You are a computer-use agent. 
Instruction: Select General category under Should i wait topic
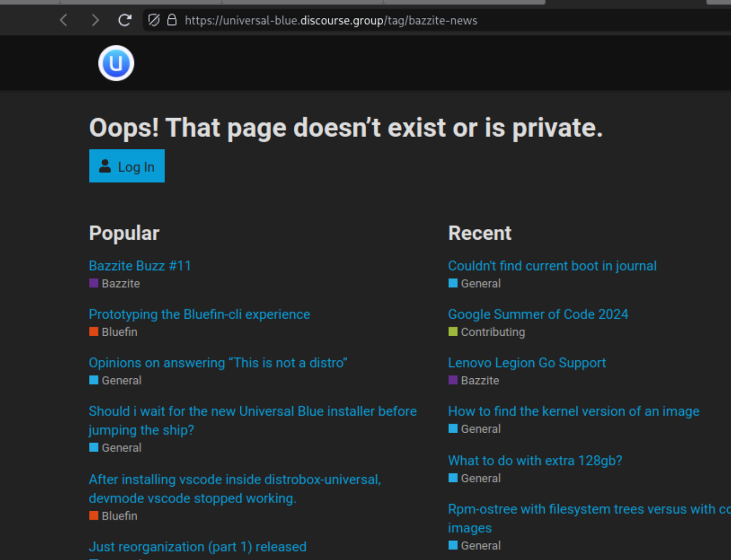click(x=115, y=448)
